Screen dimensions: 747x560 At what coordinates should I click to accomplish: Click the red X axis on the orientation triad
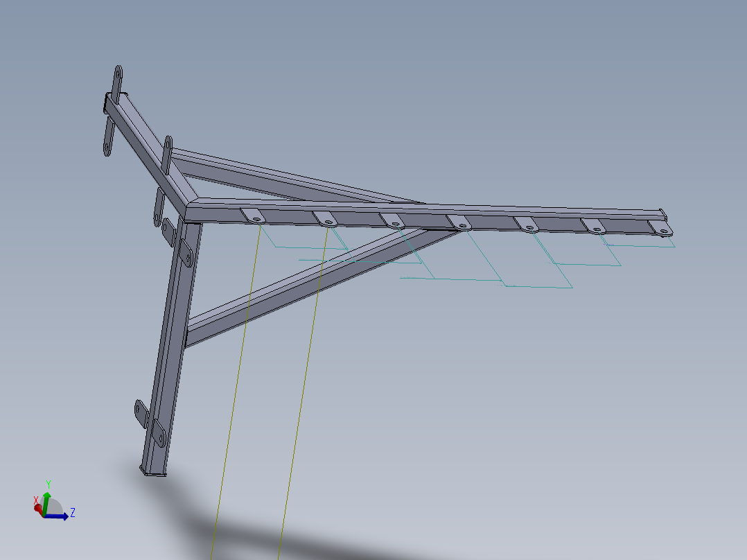38,509
